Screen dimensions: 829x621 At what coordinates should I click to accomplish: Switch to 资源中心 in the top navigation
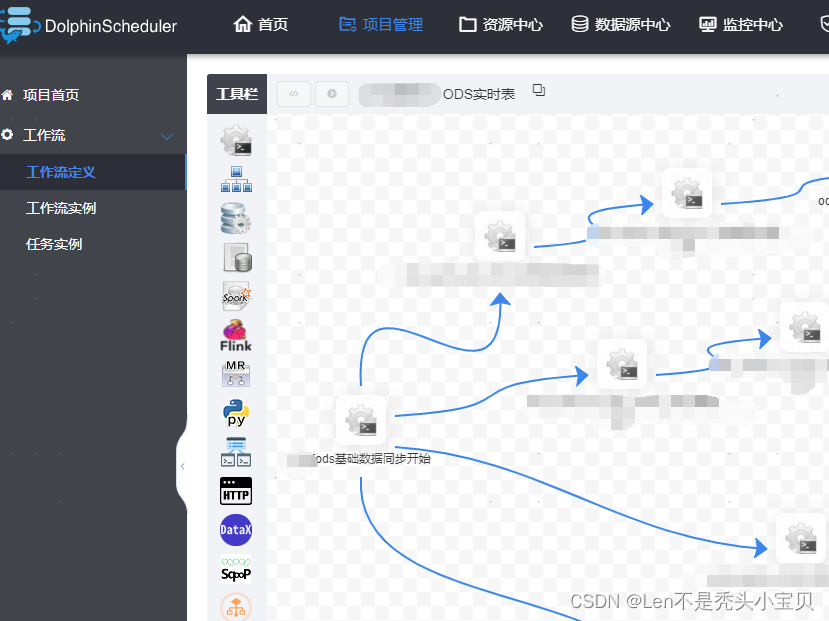(499, 26)
